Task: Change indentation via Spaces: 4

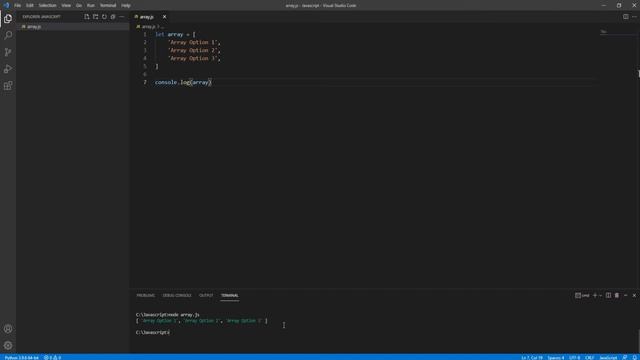Action: click(556, 358)
